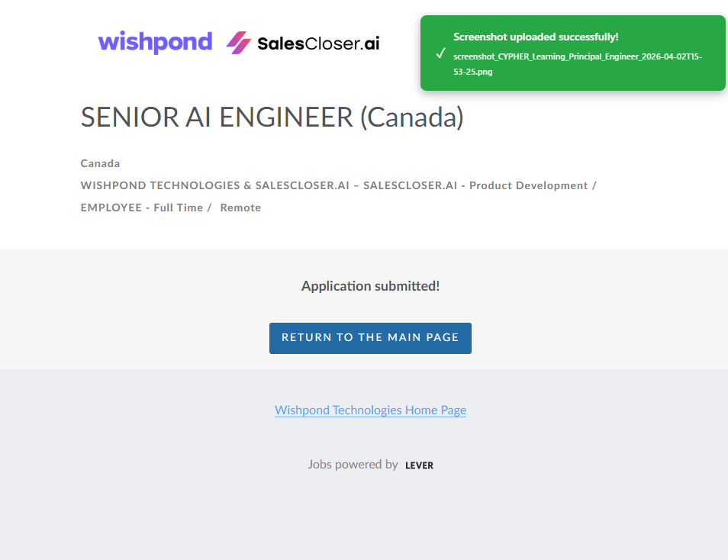Click the Wishpond logo

[155, 42]
